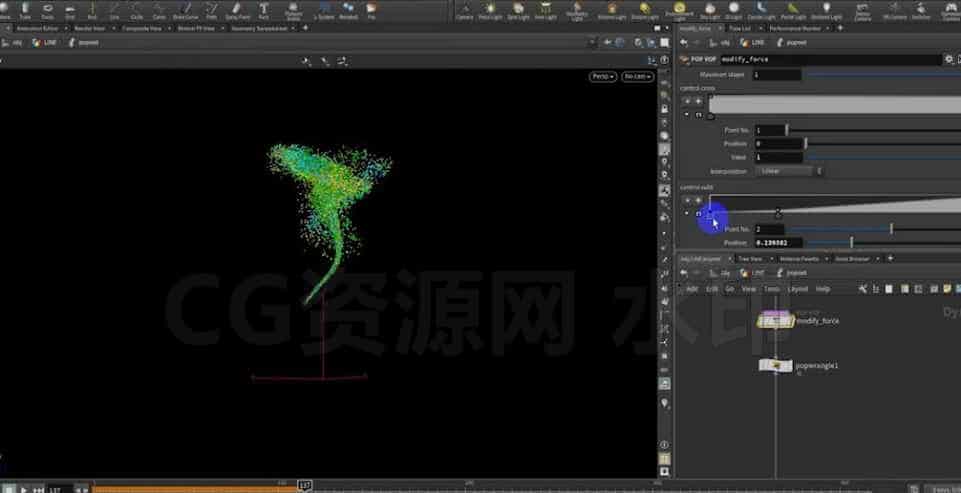
Task: Create a Camera from the shelf
Action: [465, 10]
